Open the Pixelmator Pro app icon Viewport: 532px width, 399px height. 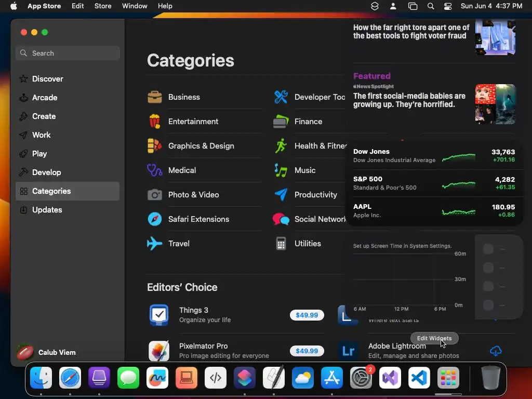click(159, 351)
